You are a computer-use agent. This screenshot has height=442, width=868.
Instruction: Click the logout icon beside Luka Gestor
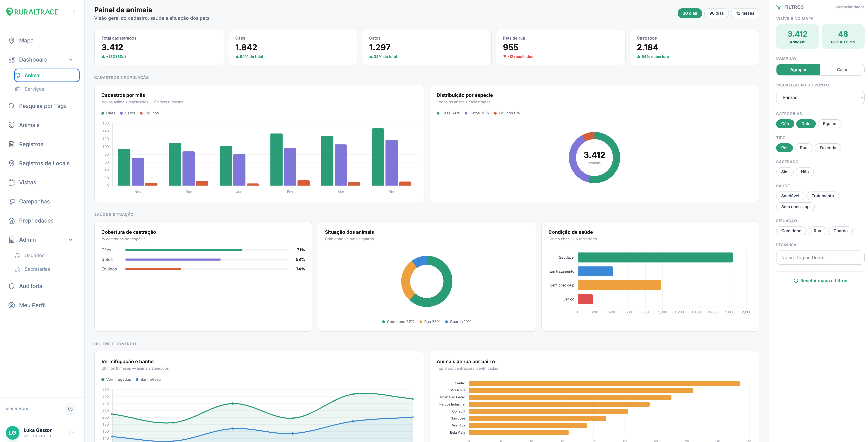71,433
